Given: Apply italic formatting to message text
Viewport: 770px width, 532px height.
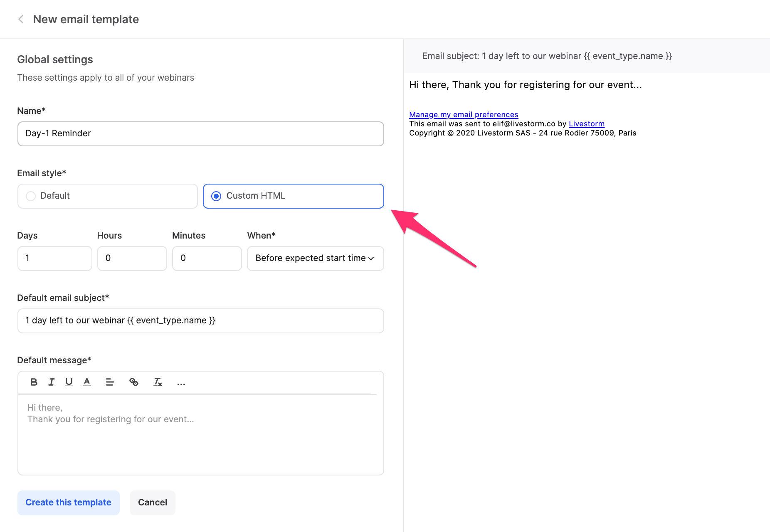Looking at the screenshot, I should [51, 382].
